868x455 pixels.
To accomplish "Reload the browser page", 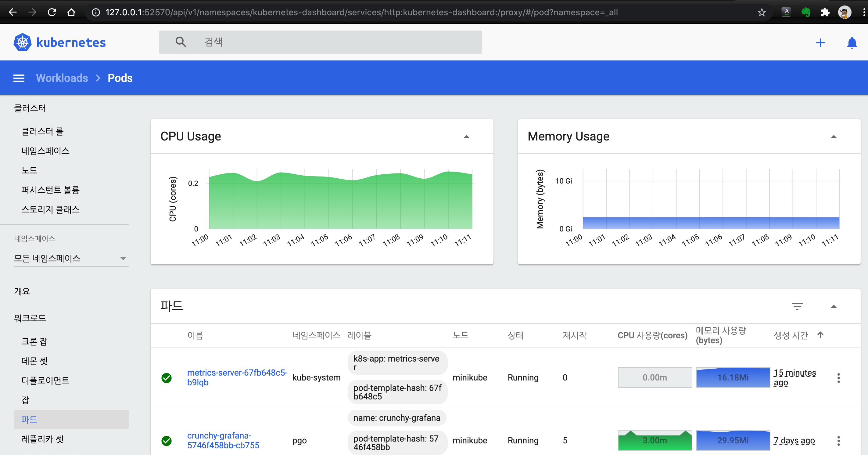I will pyautogui.click(x=52, y=13).
